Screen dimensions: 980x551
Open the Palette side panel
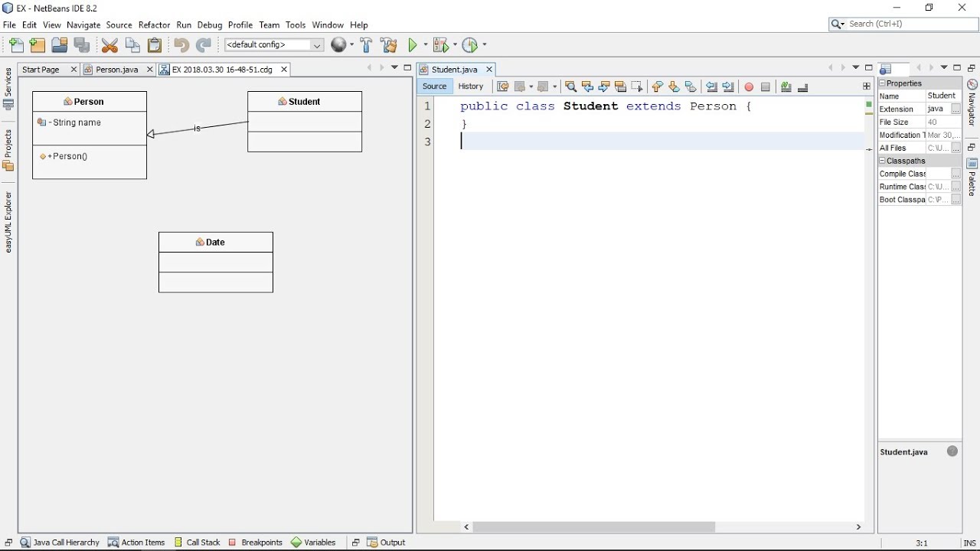pos(972,178)
